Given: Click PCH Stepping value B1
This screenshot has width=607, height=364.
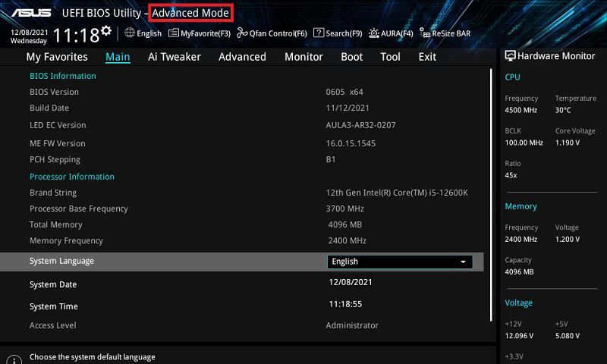Looking at the screenshot, I should click(331, 159).
